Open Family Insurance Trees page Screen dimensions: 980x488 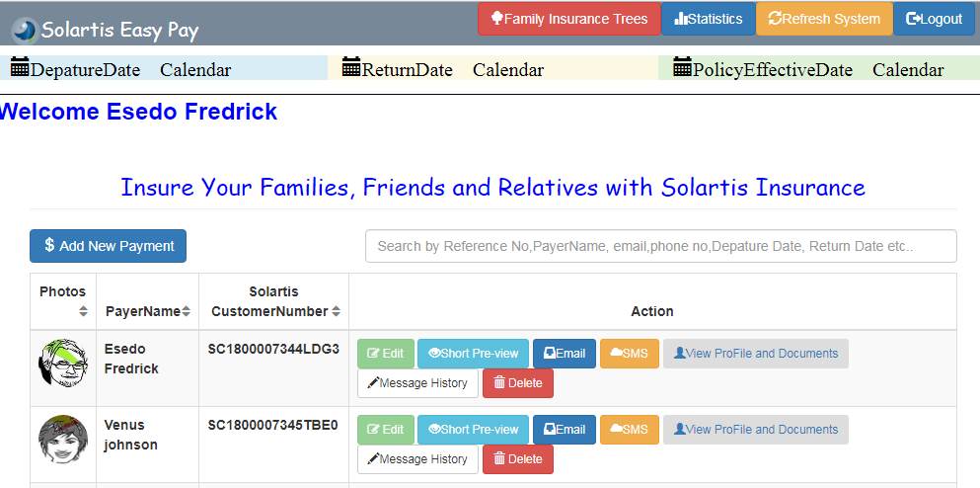click(x=569, y=19)
